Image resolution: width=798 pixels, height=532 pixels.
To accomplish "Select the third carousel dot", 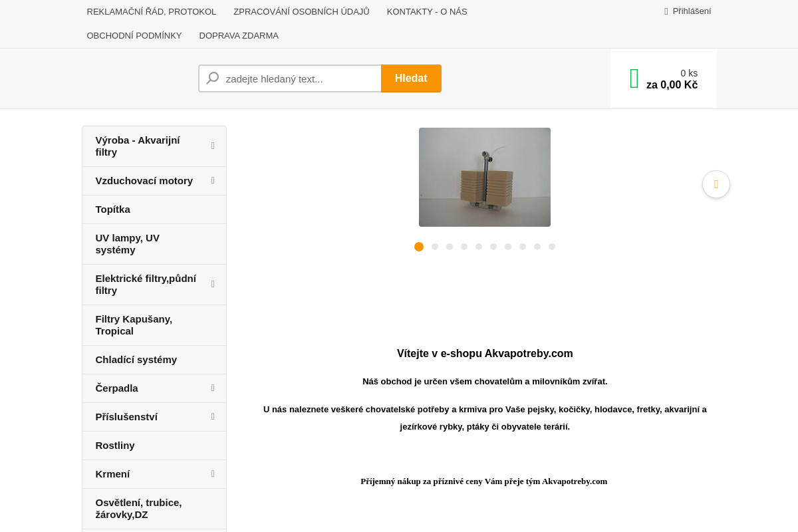I will [x=450, y=247].
